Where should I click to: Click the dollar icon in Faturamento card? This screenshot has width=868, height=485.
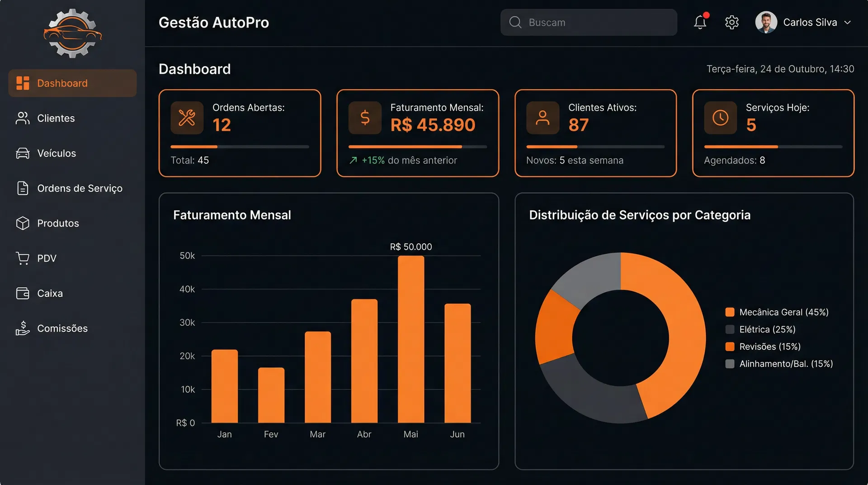[364, 118]
